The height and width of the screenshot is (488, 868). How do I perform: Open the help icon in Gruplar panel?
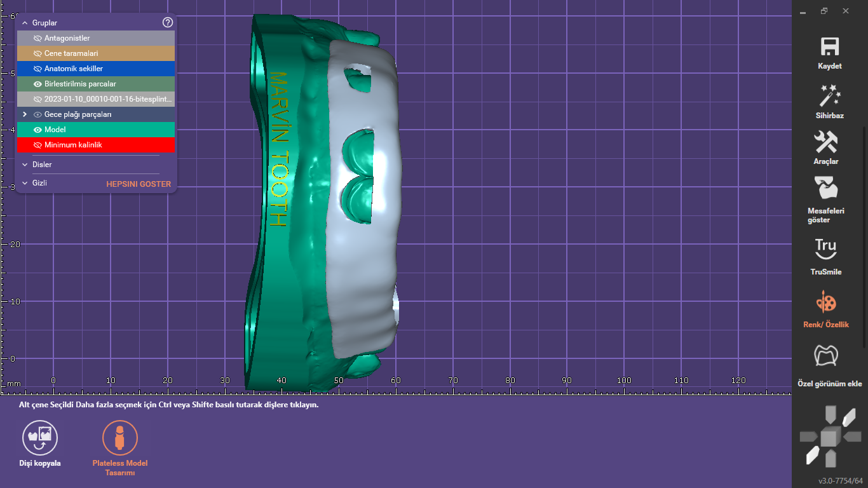click(x=168, y=22)
